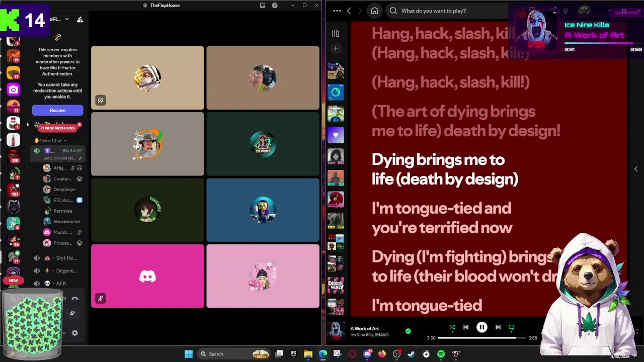The height and width of the screenshot is (362, 644).
Task: Open Snipping Tool from taskbar
Action: click(x=337, y=354)
